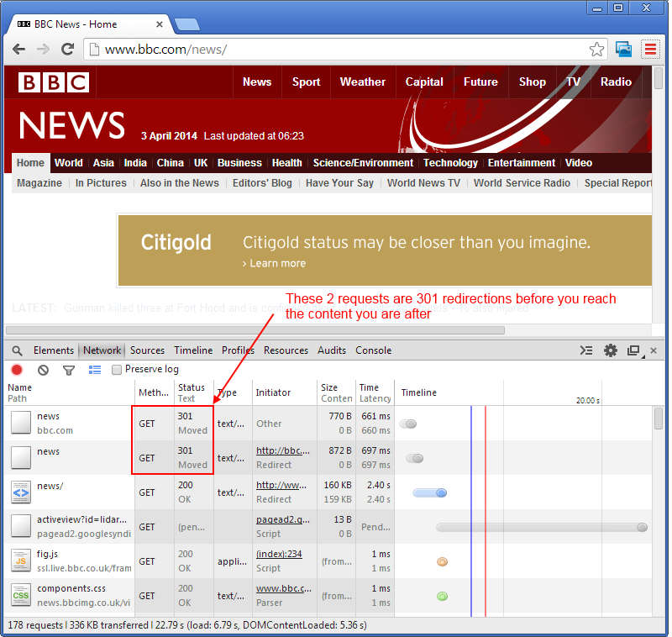This screenshot has width=672, height=637.
Task: Bookmark page with the star icon
Action: tap(596, 50)
